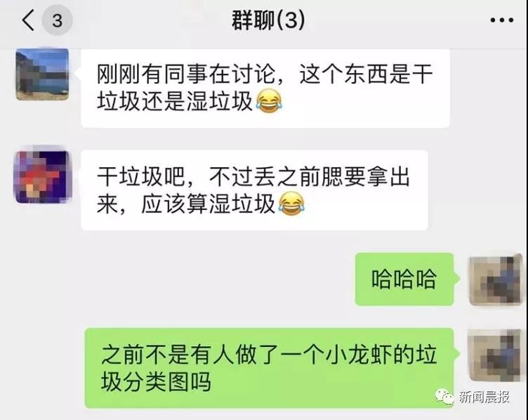Open the three-dot more menu
The image size is (528, 420).
tap(502, 20)
